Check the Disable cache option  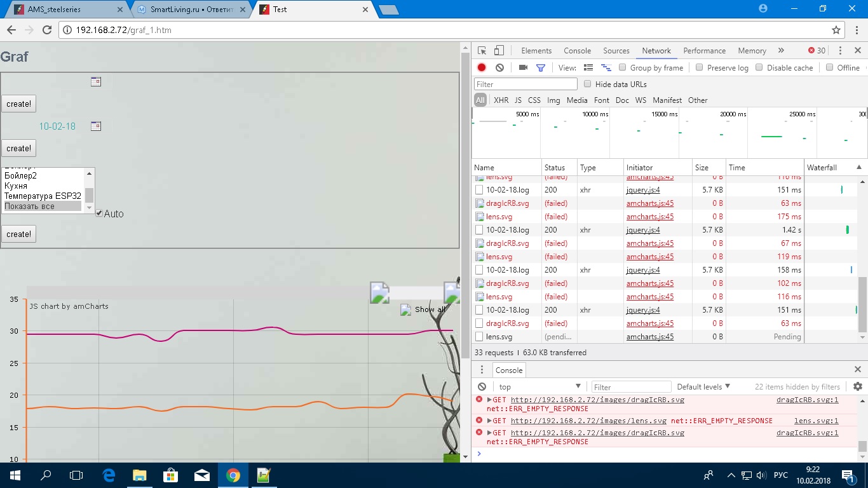(759, 68)
